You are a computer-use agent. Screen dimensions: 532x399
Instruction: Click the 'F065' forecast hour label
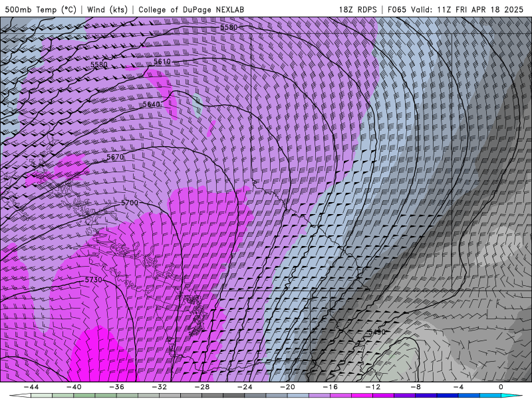click(x=396, y=9)
